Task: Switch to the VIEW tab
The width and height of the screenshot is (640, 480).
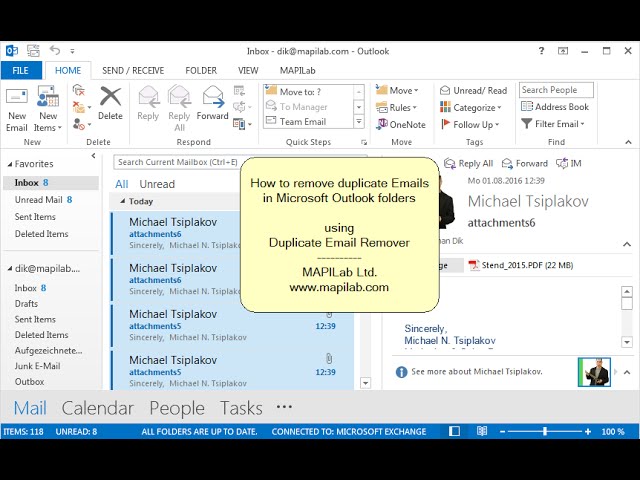Action: coord(248,70)
